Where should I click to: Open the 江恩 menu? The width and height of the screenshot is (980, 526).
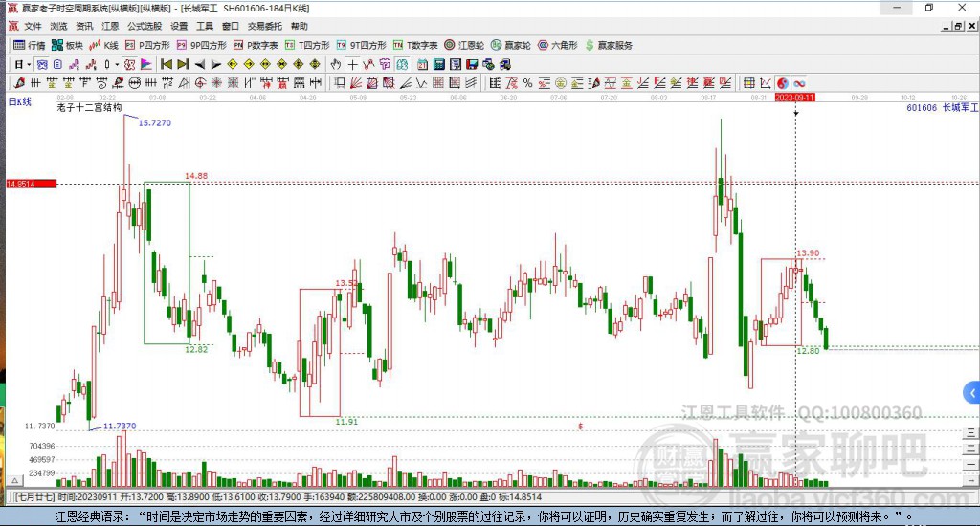click(x=110, y=26)
